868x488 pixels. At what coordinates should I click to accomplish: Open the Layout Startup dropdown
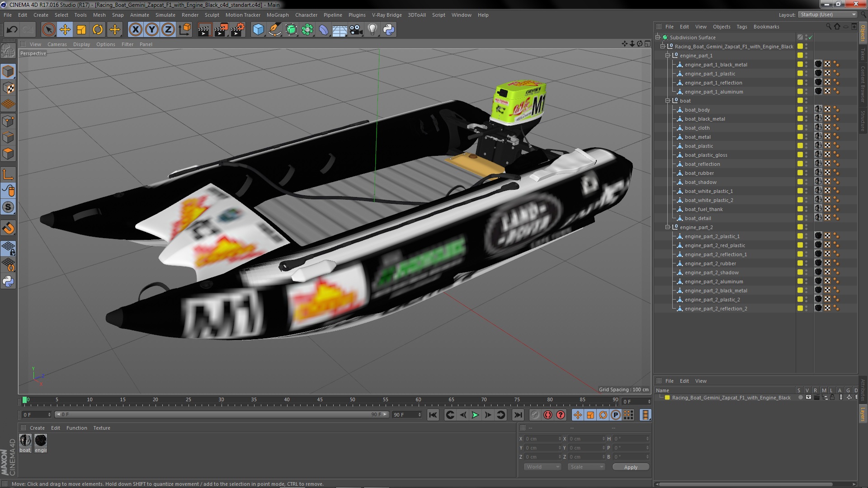coord(827,15)
